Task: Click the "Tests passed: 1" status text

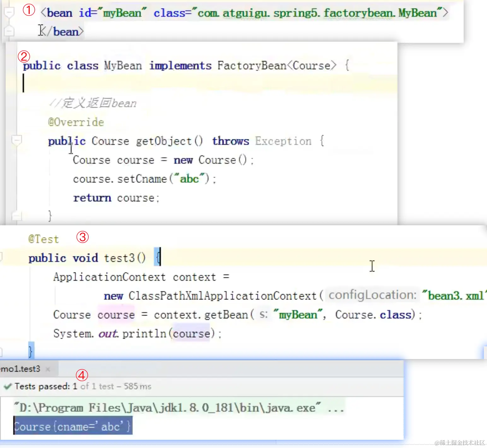Action: (46, 386)
